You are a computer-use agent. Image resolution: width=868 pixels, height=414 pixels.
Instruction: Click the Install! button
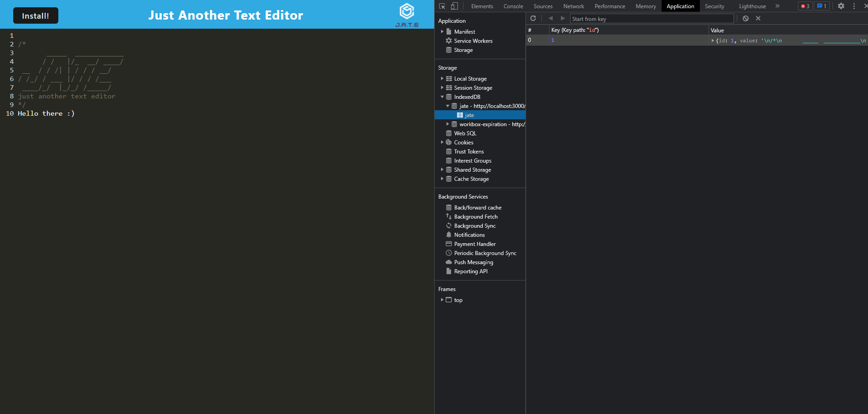point(36,15)
